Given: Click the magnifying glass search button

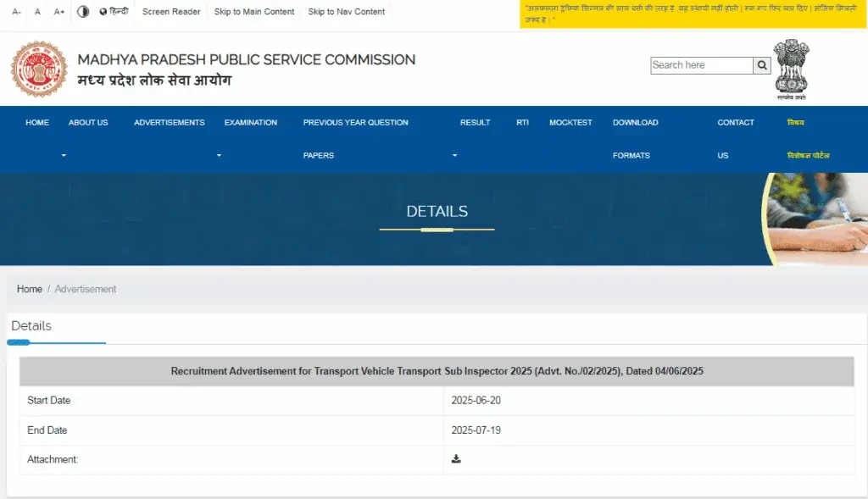Looking at the screenshot, I should point(762,65).
